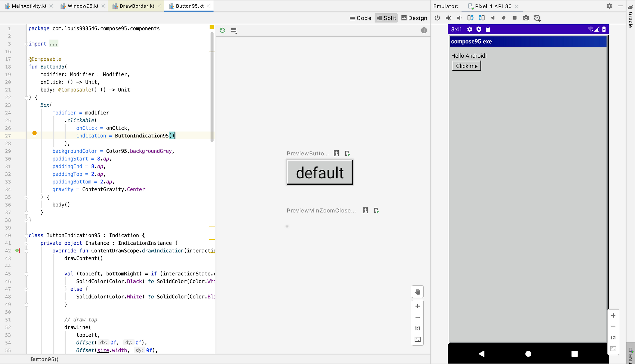635x364 pixels.
Task: Drag the zoom 1:1 scale slider
Action: 417,328
